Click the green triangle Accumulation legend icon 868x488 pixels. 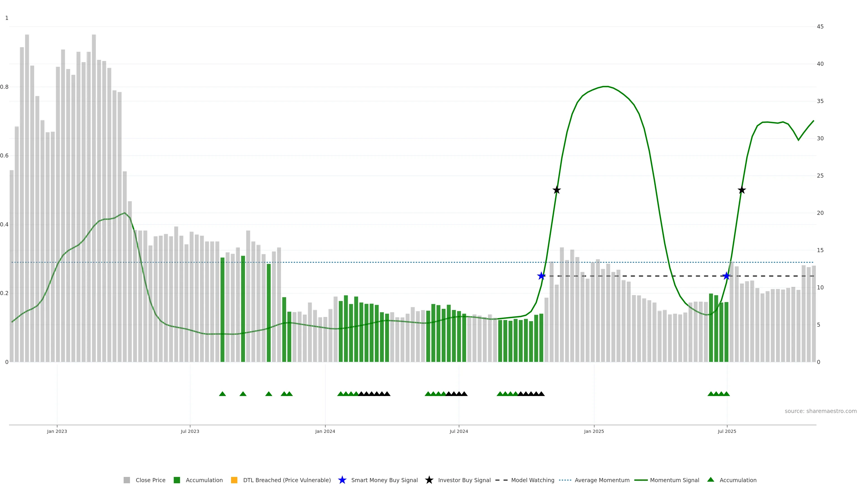pyautogui.click(x=711, y=480)
